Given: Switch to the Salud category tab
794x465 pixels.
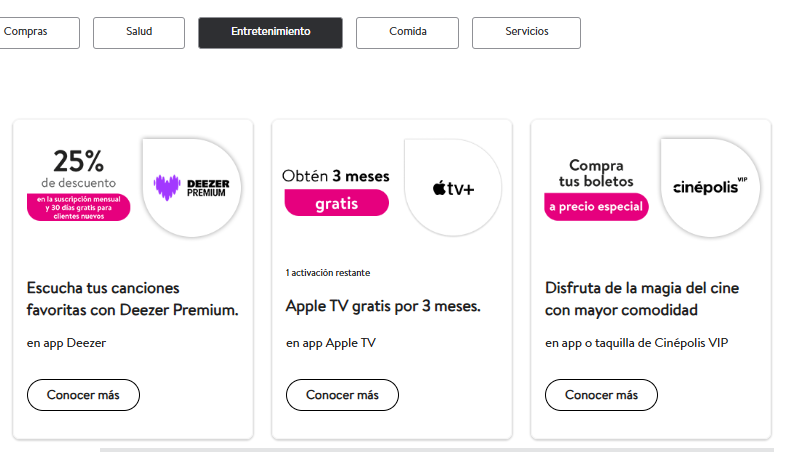Looking at the screenshot, I should [139, 32].
